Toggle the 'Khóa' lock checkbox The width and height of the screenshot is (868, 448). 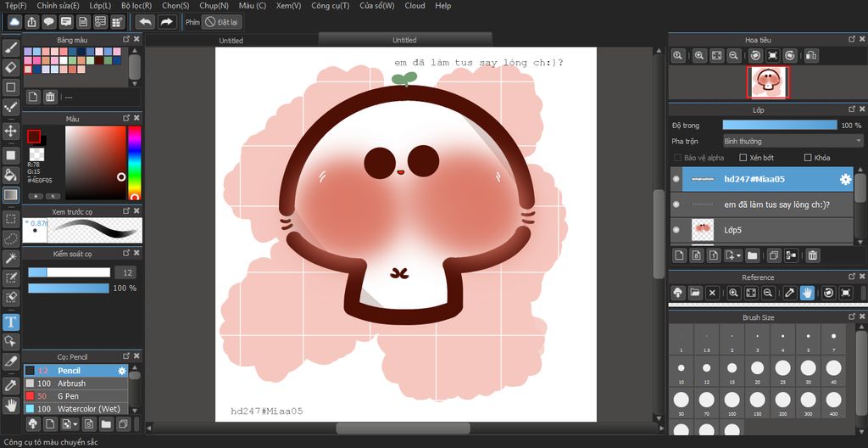808,158
